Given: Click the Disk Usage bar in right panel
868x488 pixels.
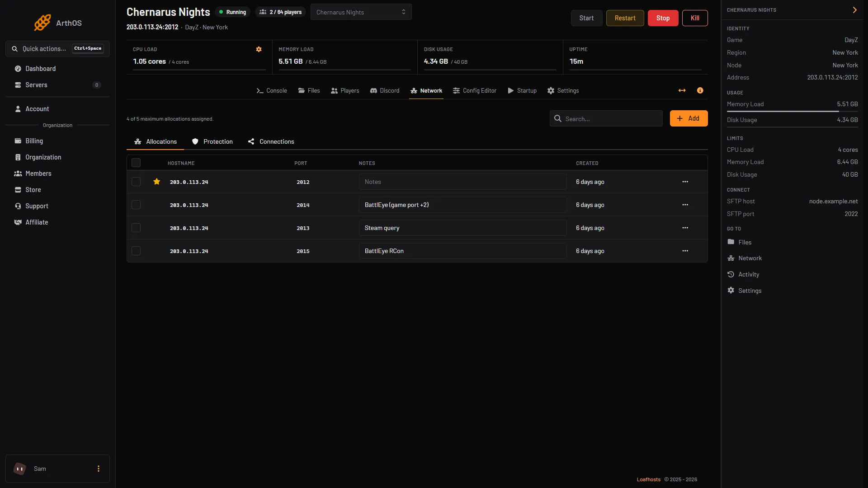Looking at the screenshot, I should (792, 127).
